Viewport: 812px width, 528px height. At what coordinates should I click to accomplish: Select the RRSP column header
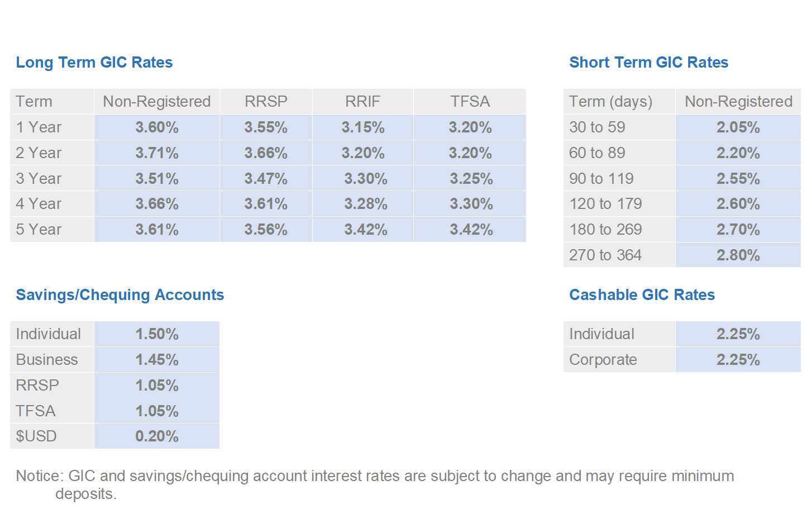[266, 102]
